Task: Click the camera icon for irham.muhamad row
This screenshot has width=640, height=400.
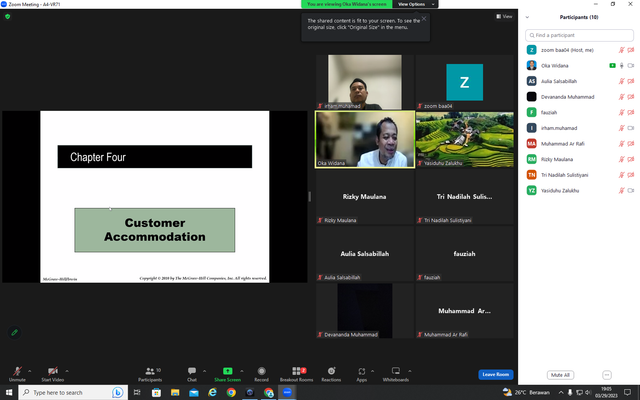Action: tap(631, 128)
